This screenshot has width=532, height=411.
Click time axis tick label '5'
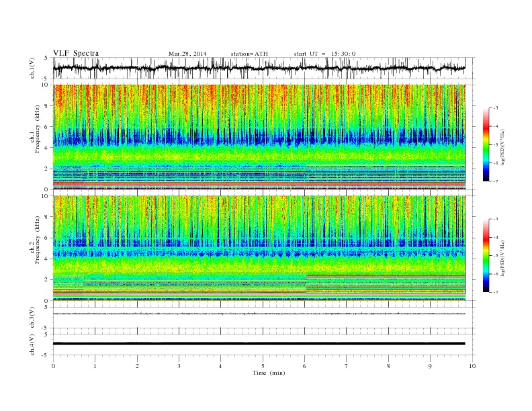click(263, 366)
